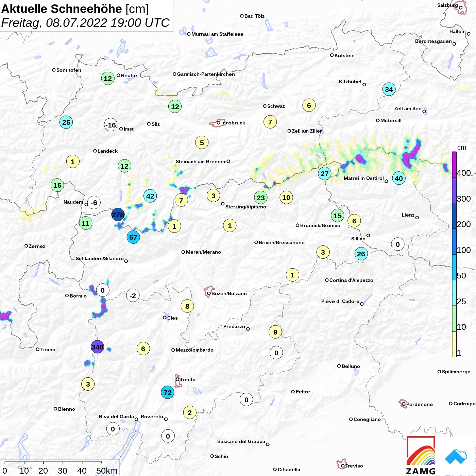Click the Meran/Merano town label
This screenshot has height=476, width=476.
(x=203, y=252)
